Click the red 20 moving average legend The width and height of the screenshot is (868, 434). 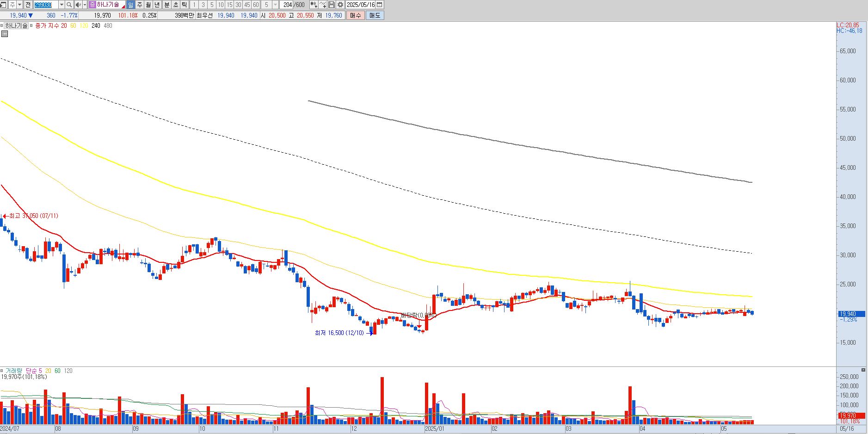pyautogui.click(x=64, y=25)
